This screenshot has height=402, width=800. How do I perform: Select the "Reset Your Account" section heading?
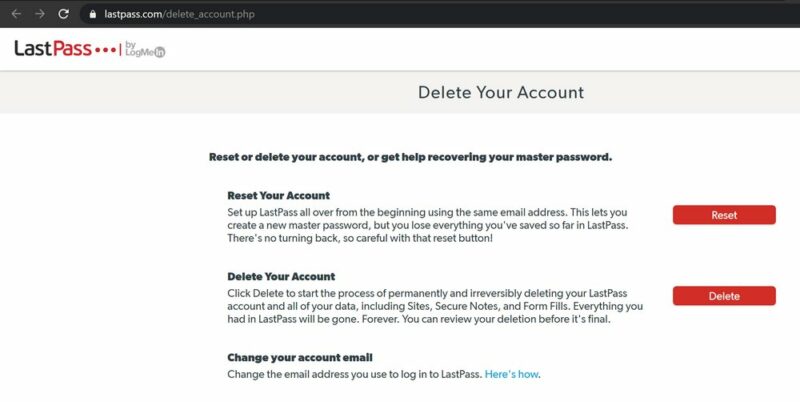click(278, 195)
